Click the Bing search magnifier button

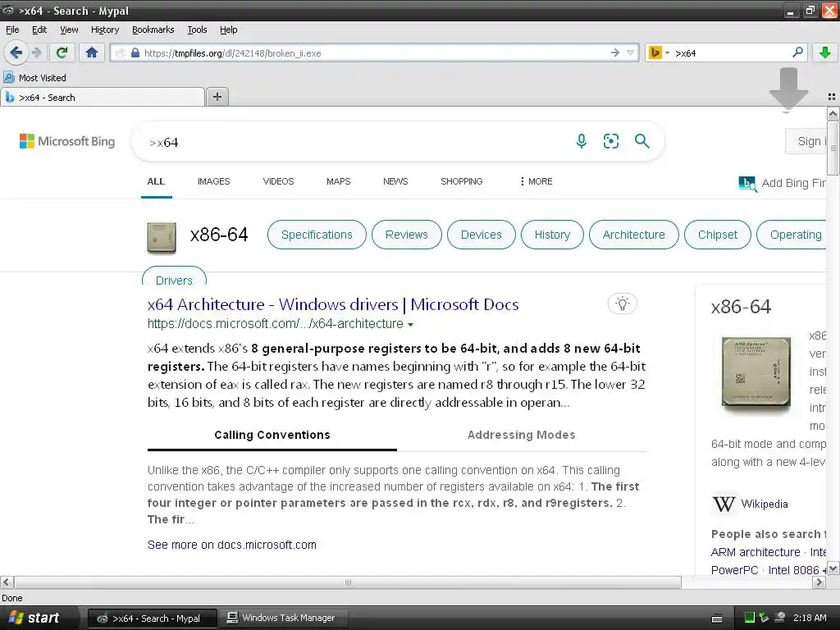(641, 141)
